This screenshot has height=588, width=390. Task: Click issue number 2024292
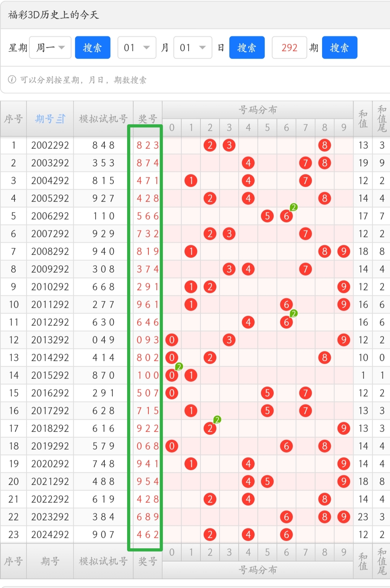point(50,535)
